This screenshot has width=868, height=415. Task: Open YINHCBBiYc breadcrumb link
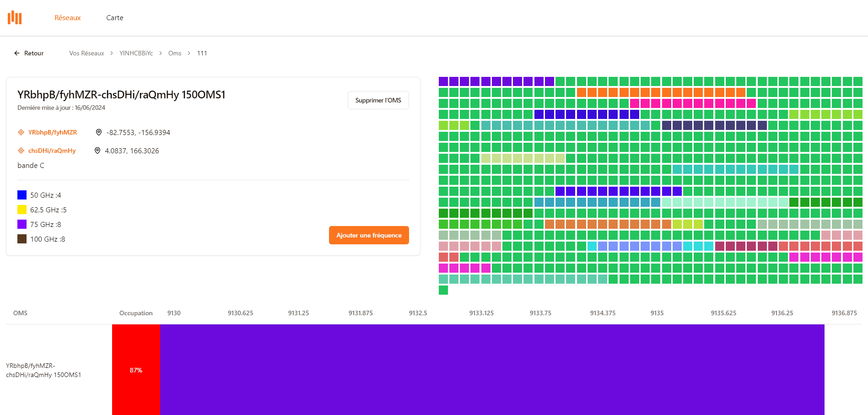136,54
